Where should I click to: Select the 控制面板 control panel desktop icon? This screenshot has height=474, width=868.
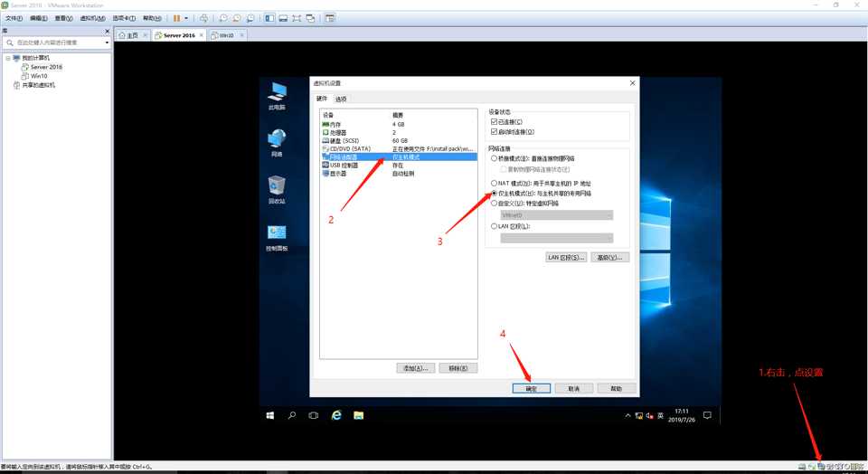pyautogui.click(x=277, y=238)
